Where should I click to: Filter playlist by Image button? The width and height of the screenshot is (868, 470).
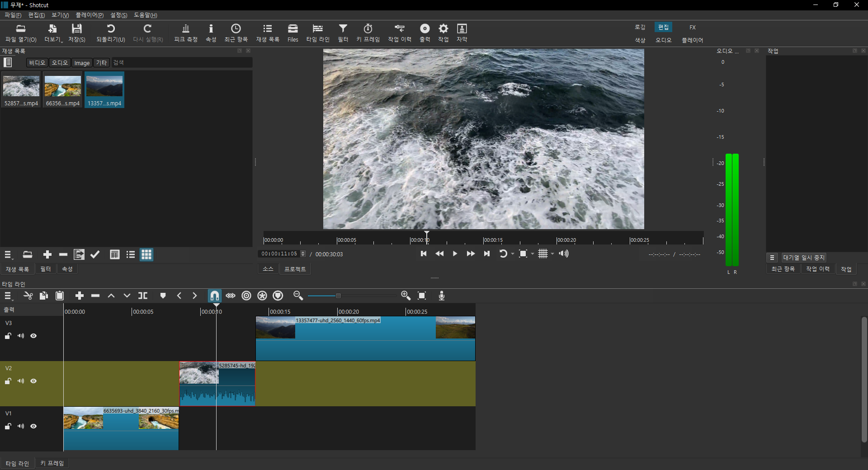[x=82, y=63]
